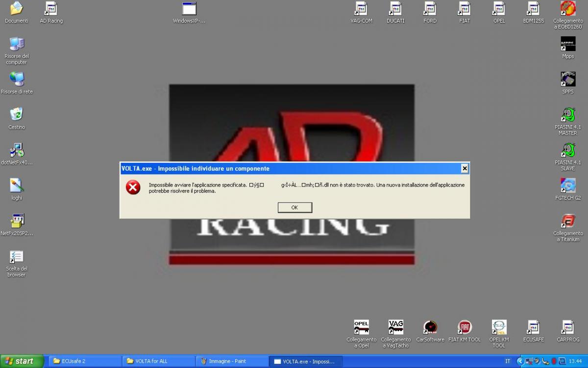Launch PIASINI 4.1 SLAVE
The image size is (588, 368).
click(x=568, y=157)
